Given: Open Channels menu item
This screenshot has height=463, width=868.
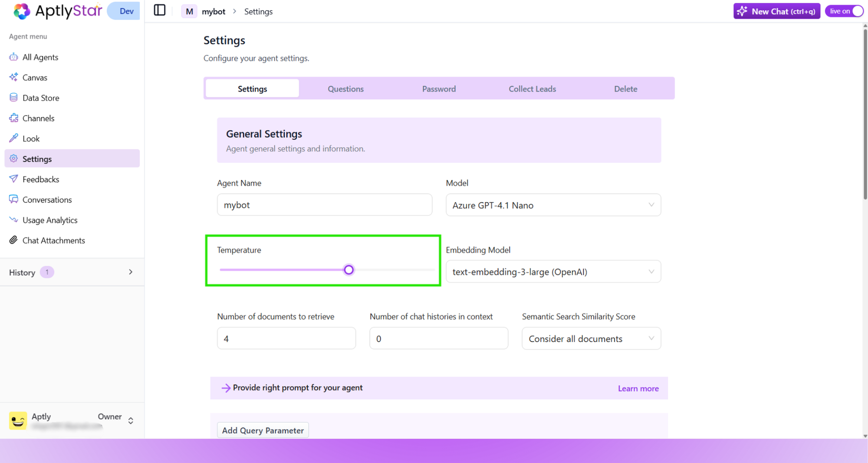Looking at the screenshot, I should point(72,118).
